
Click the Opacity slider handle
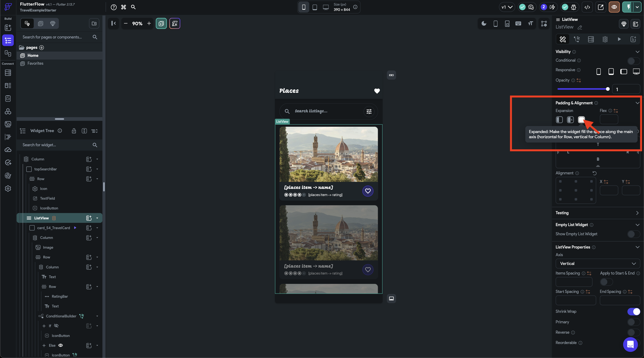click(608, 89)
